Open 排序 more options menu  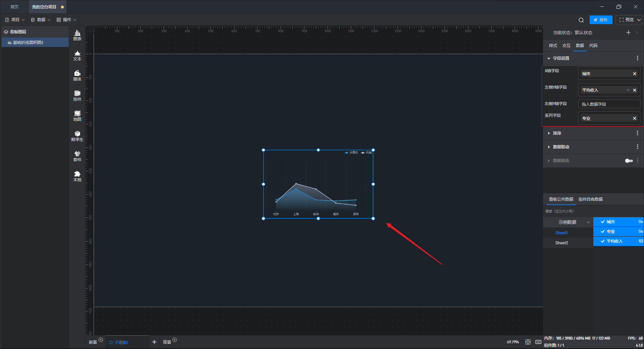[x=637, y=133]
